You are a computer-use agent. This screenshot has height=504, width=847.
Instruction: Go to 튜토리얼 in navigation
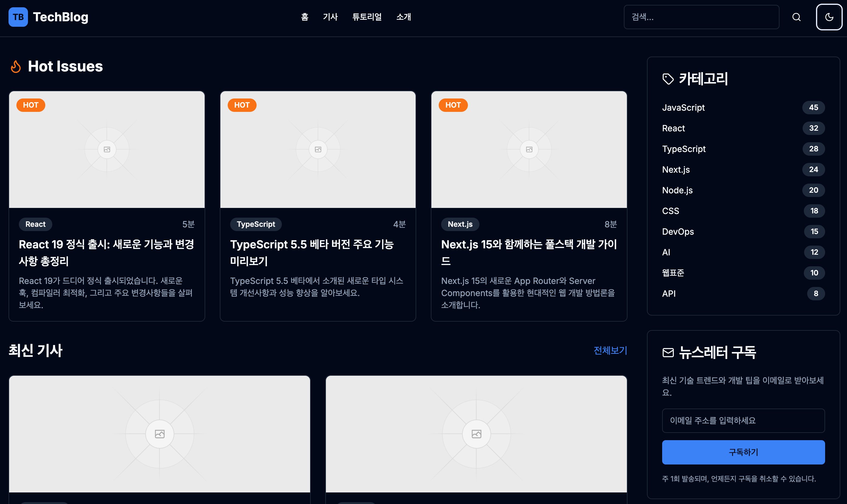(367, 17)
